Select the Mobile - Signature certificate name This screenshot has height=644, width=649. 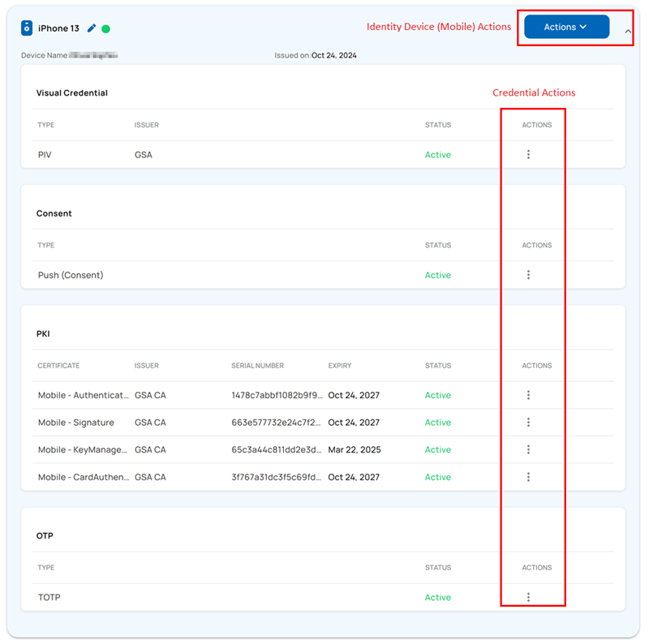76,423
